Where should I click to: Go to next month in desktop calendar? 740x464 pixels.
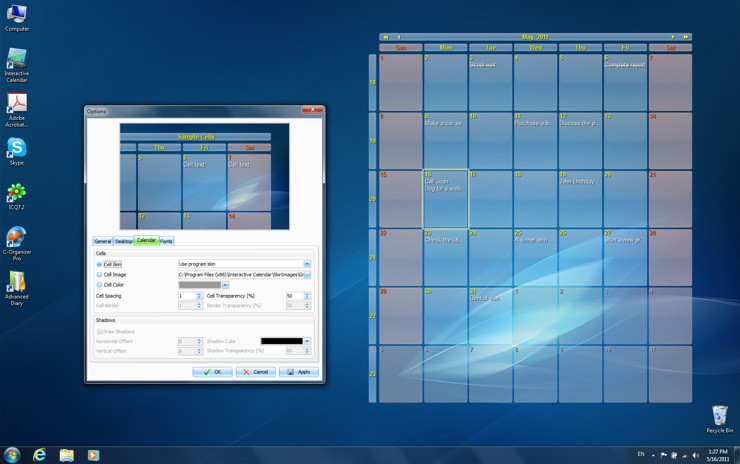(x=673, y=37)
